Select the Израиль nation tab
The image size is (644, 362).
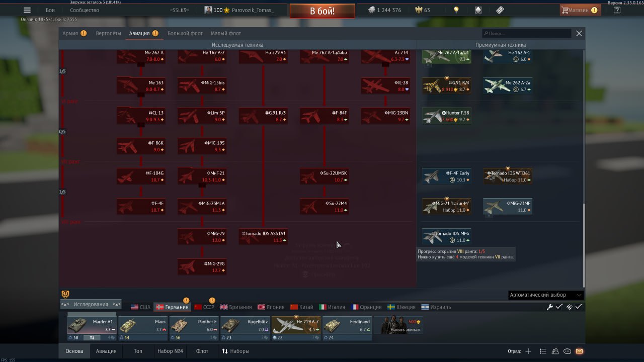[436, 307]
